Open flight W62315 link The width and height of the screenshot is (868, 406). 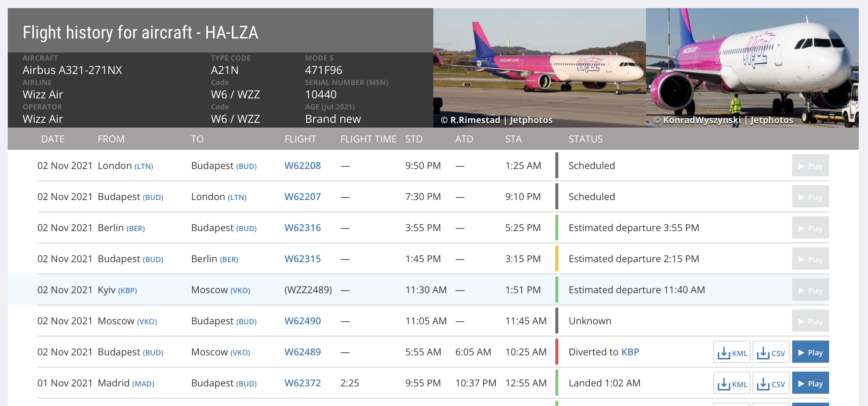click(x=302, y=259)
